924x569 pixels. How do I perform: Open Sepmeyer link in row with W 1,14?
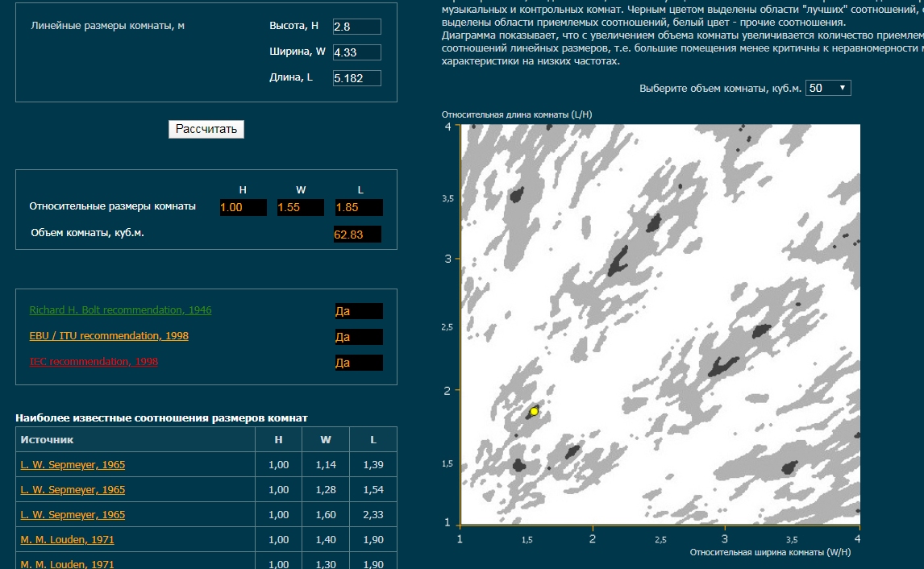(x=73, y=465)
